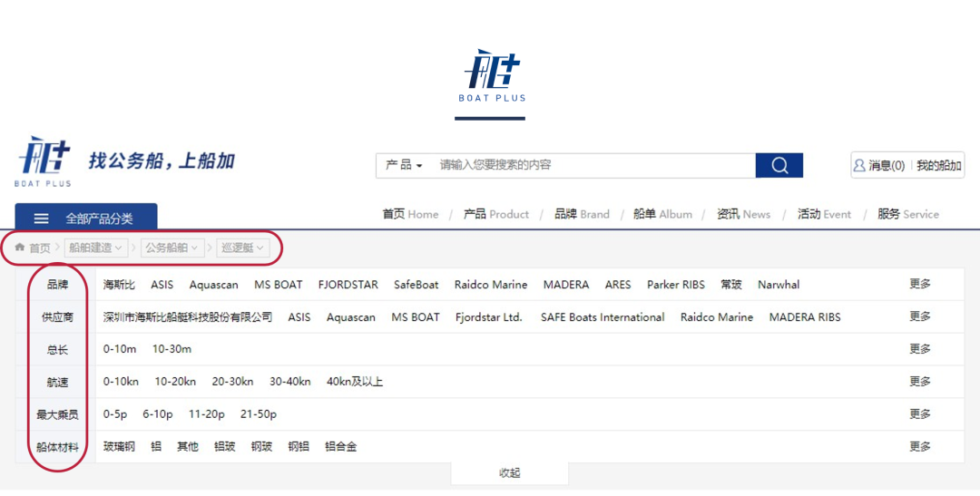
Task: Open 活动 Event nav item
Action: [824, 214]
